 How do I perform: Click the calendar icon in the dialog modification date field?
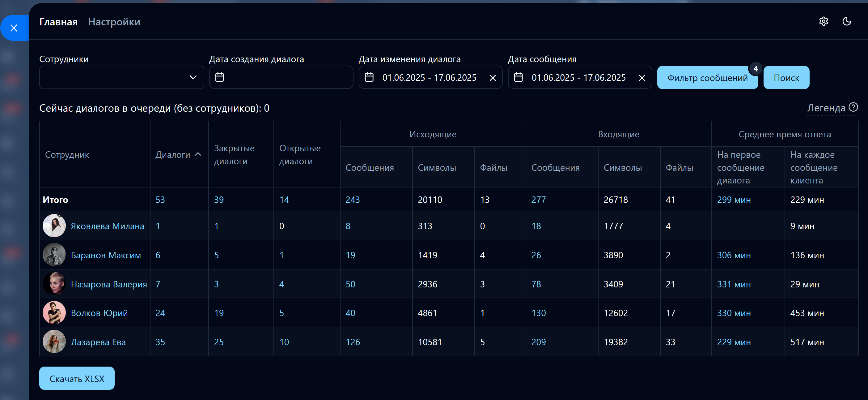369,77
